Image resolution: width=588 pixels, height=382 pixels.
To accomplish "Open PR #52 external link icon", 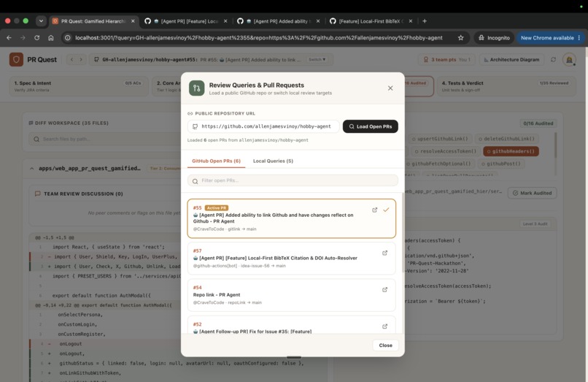I will (384, 326).
